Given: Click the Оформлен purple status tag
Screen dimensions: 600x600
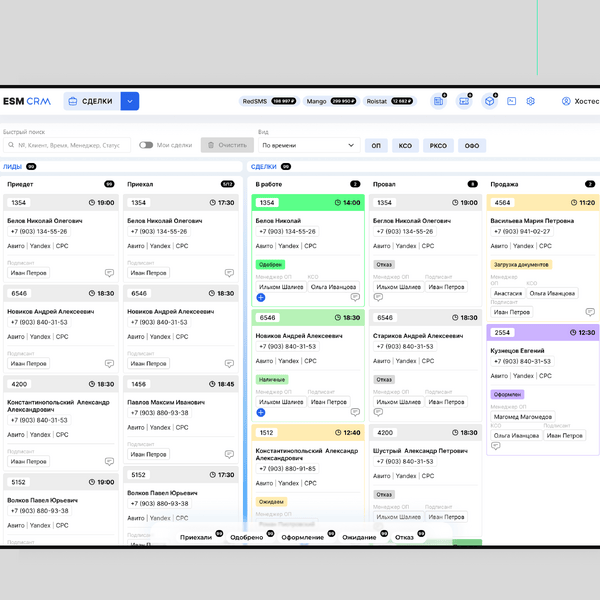Looking at the screenshot, I should (x=507, y=394).
